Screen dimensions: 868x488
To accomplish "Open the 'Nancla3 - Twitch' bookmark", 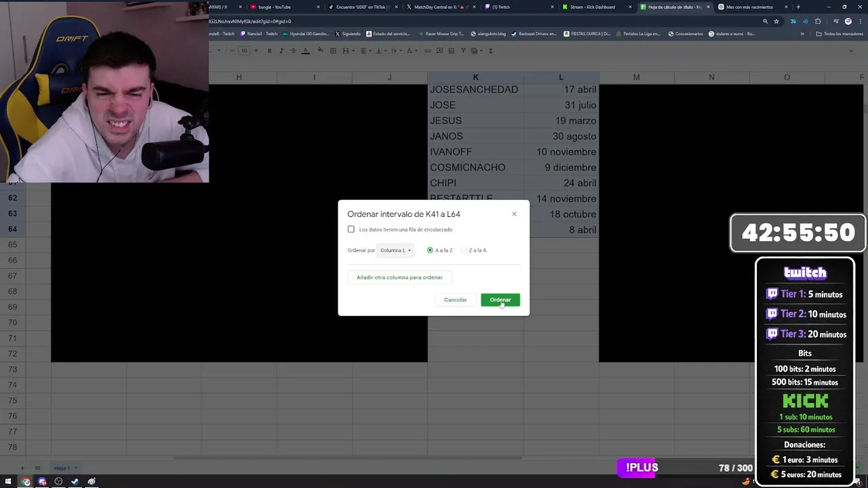I will point(259,33).
